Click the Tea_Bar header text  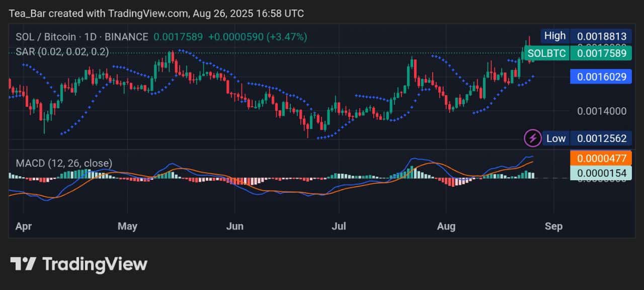[x=26, y=13]
